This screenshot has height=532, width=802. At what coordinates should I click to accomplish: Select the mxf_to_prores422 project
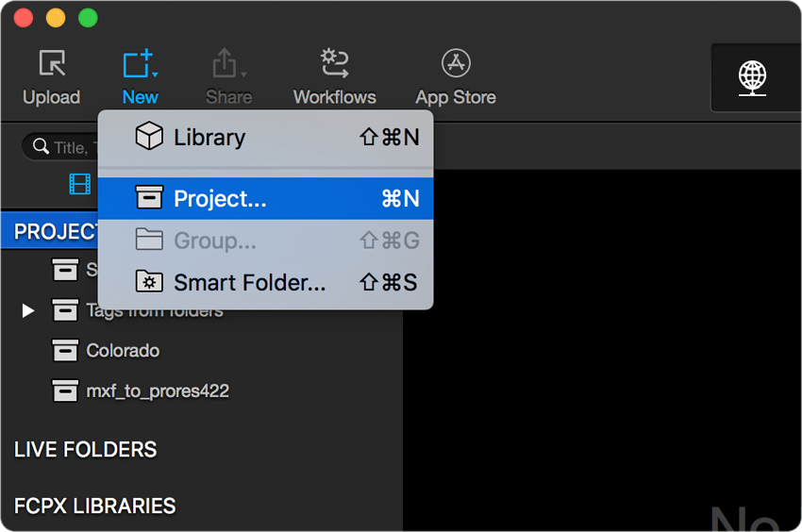[x=158, y=391]
